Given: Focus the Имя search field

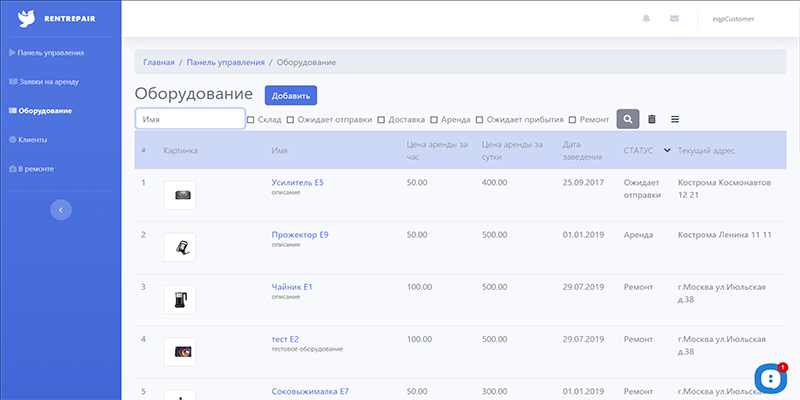Looking at the screenshot, I should 190,118.
